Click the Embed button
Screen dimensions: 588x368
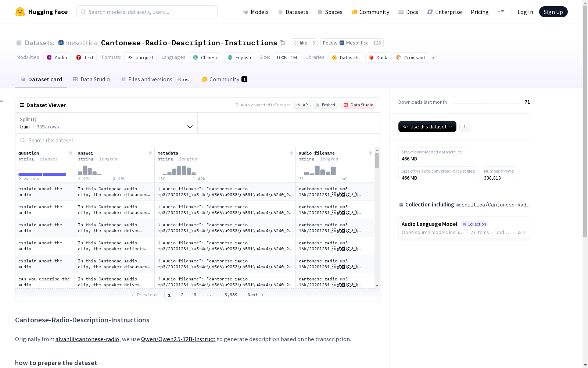coord(325,105)
